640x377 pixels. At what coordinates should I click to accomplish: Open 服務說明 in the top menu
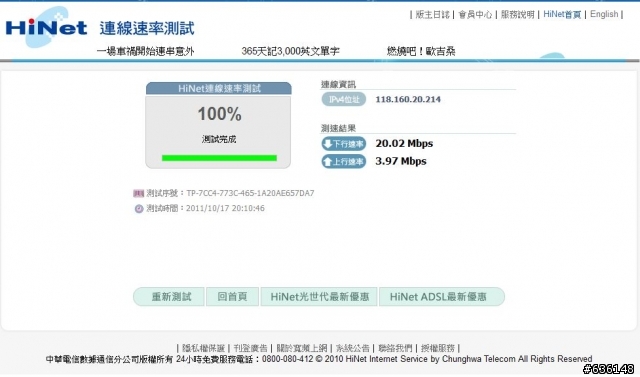518,15
